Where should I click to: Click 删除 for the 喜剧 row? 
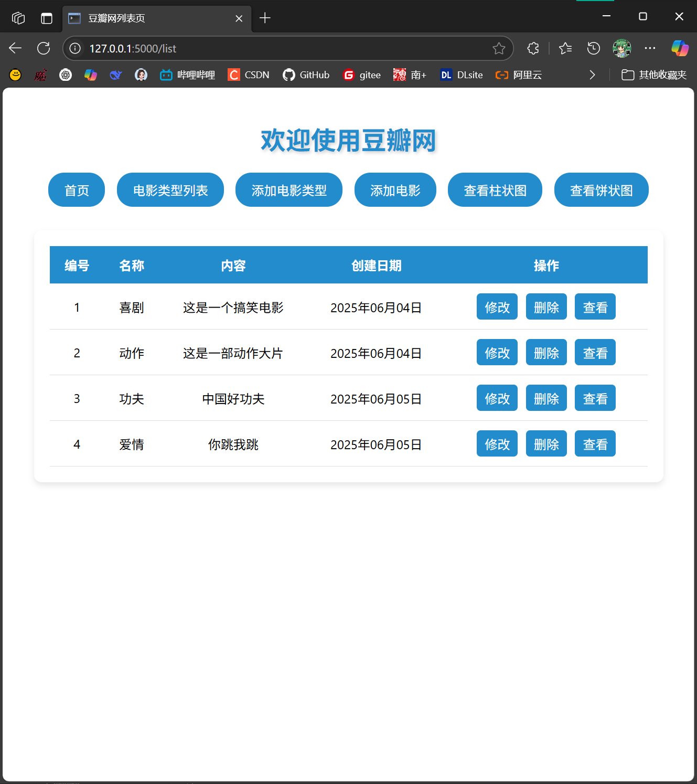pyautogui.click(x=546, y=307)
